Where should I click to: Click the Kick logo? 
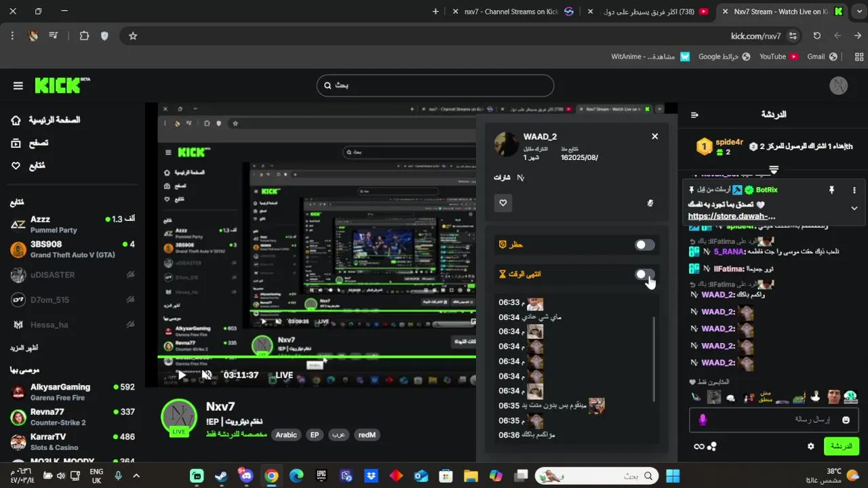(x=62, y=85)
